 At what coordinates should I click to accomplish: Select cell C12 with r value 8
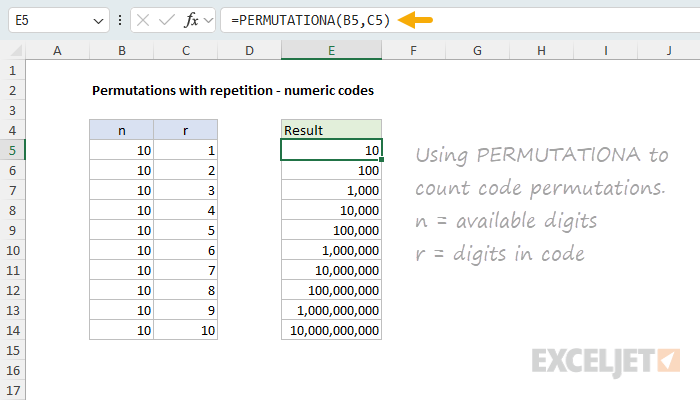(186, 290)
